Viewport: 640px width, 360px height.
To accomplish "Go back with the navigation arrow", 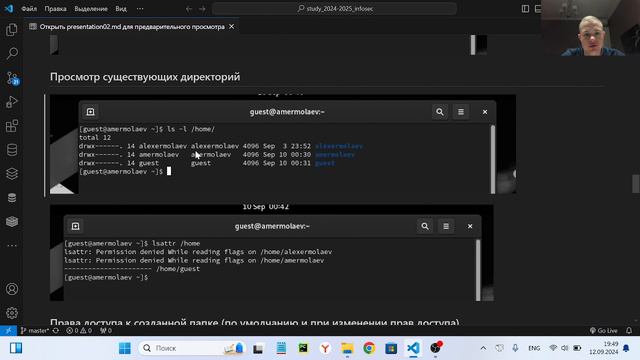I will [x=189, y=9].
